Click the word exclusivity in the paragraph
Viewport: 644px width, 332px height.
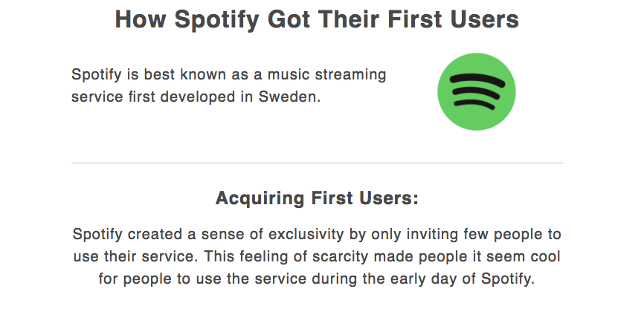tap(306, 234)
